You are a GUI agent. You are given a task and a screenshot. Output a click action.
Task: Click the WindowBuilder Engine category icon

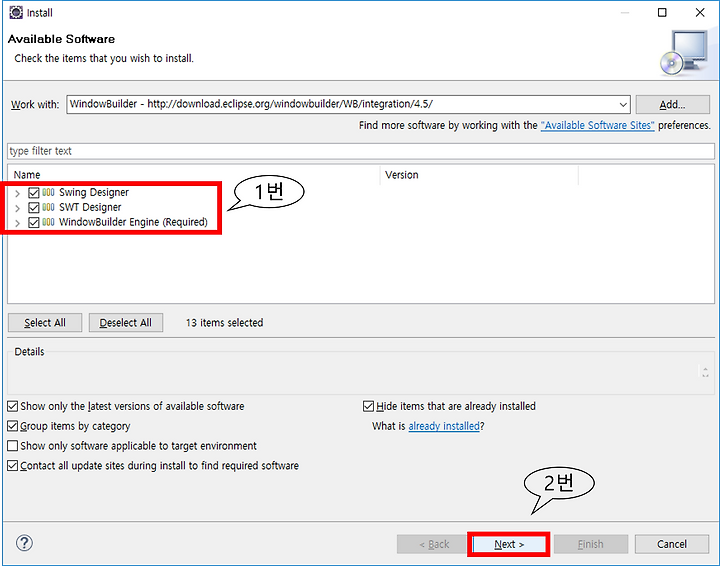coord(48,222)
